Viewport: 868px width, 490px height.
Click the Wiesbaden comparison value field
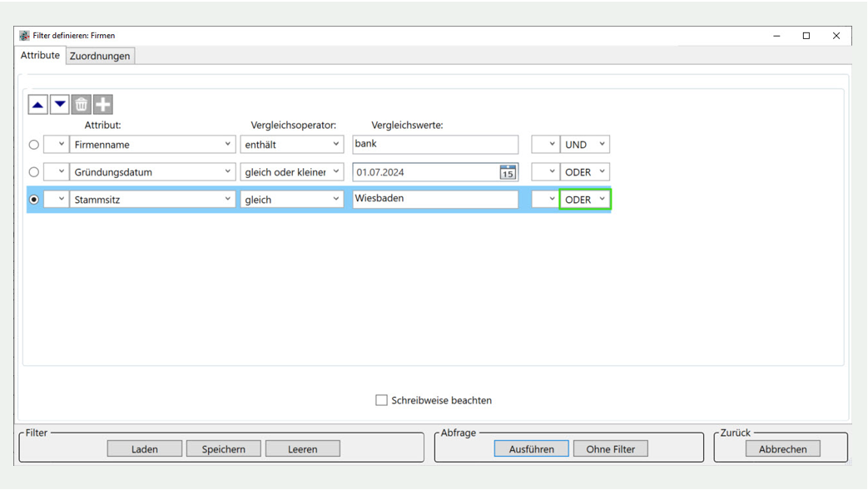pyautogui.click(x=434, y=199)
